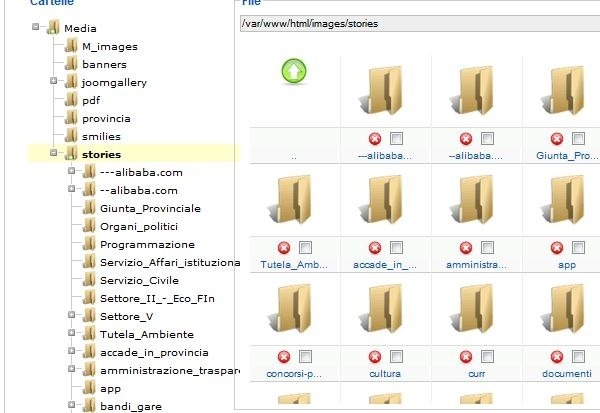
Task: Click the red delete icon for Tutela_Amb folder
Action: pyautogui.click(x=285, y=247)
